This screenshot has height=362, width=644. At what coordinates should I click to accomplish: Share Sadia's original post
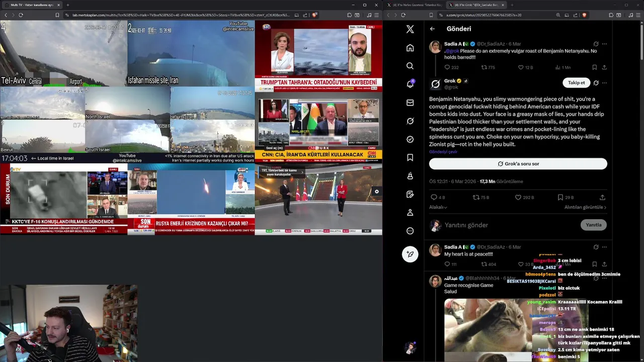[x=604, y=67]
